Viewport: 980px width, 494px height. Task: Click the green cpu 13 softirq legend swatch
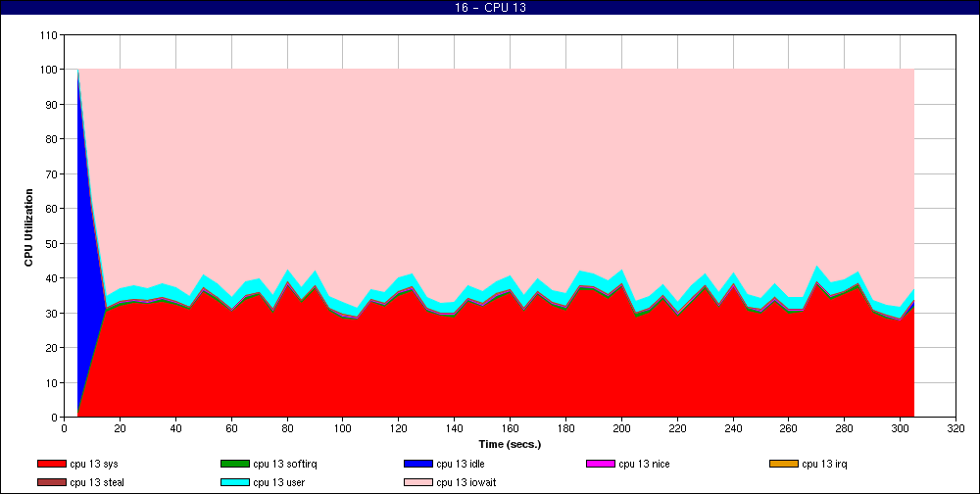tap(234, 464)
